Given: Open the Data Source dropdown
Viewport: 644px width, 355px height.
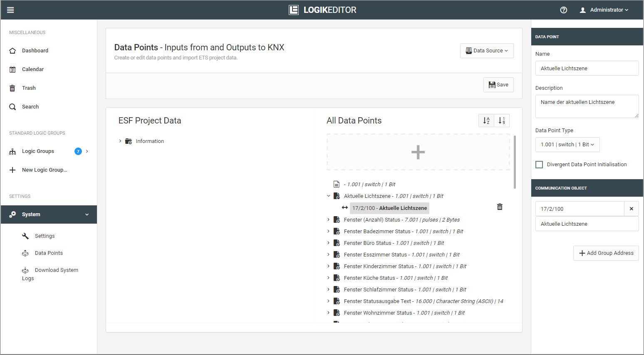Looking at the screenshot, I should [486, 51].
